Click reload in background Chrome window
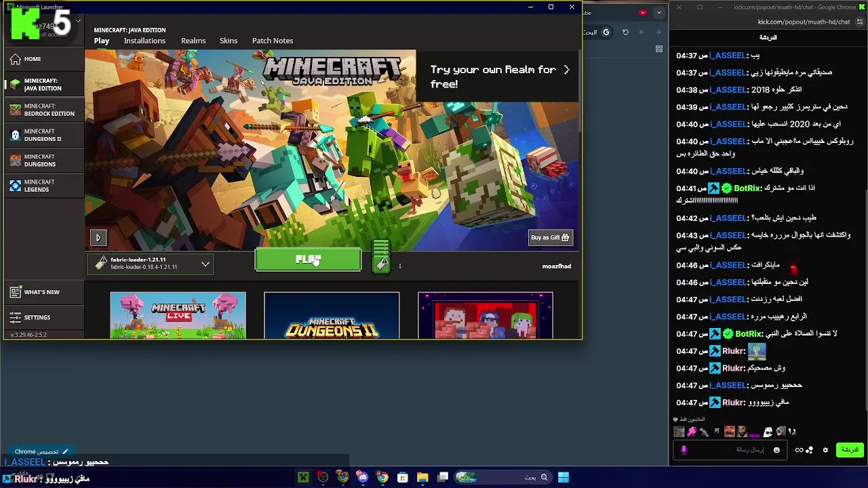 pyautogui.click(x=625, y=32)
